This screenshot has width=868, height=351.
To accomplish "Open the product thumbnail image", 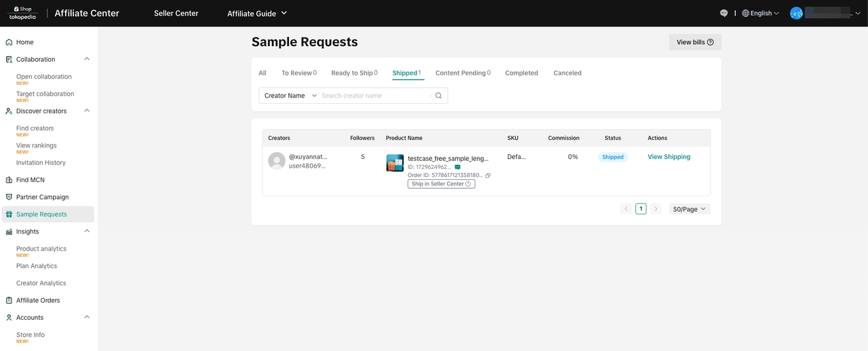I will pos(395,163).
